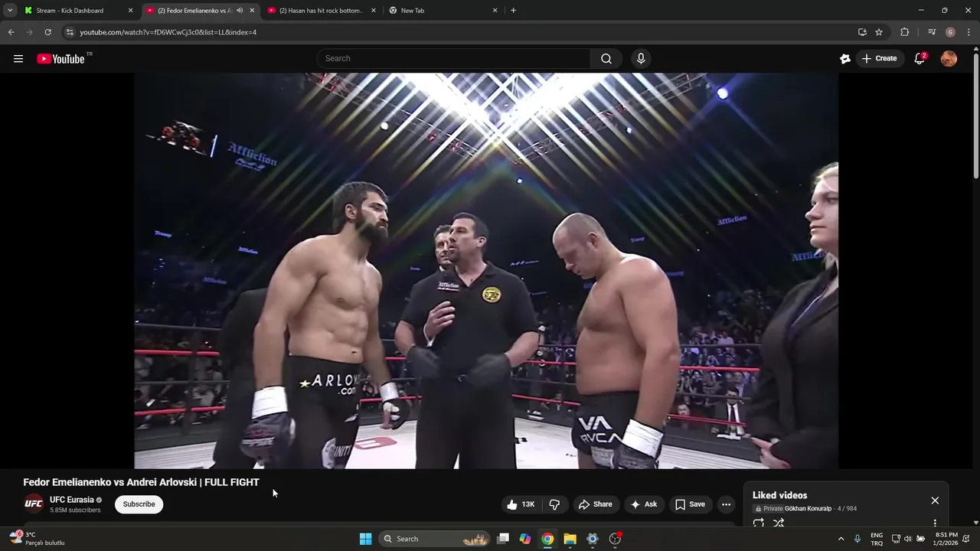Click the video title Fedor Emelianenko vs Andrei Arlovski
Viewport: 980px width, 551px height.
point(141,482)
